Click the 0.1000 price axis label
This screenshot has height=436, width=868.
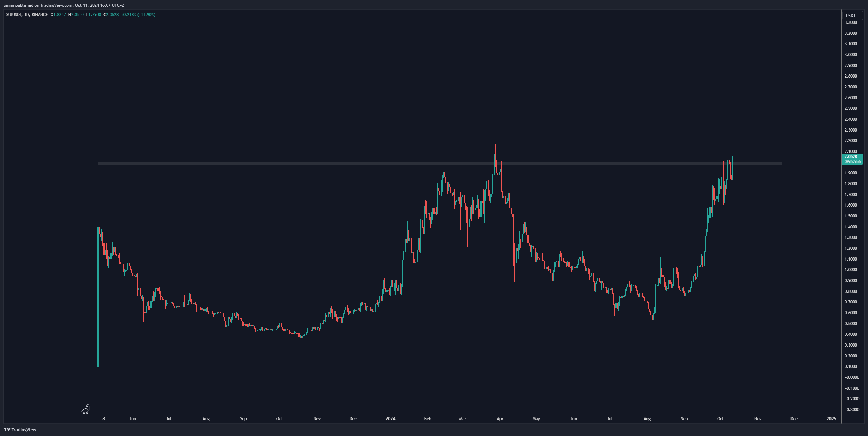(850, 367)
